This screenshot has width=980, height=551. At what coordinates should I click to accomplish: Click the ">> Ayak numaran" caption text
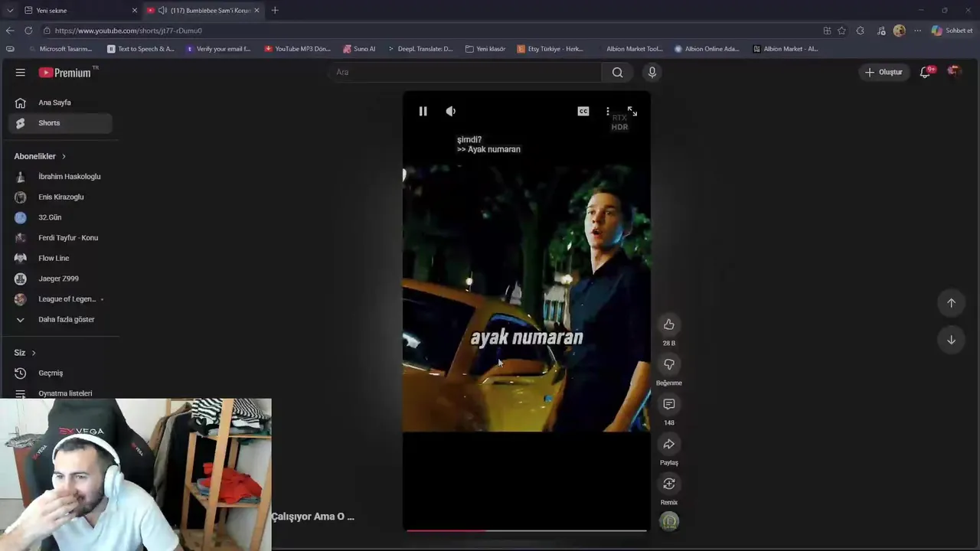(488, 149)
